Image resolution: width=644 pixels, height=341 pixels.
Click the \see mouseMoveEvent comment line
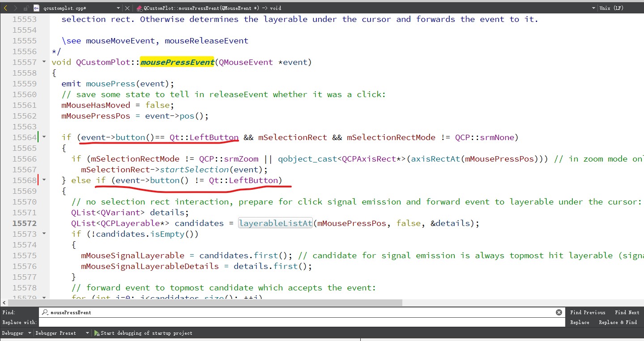click(155, 41)
